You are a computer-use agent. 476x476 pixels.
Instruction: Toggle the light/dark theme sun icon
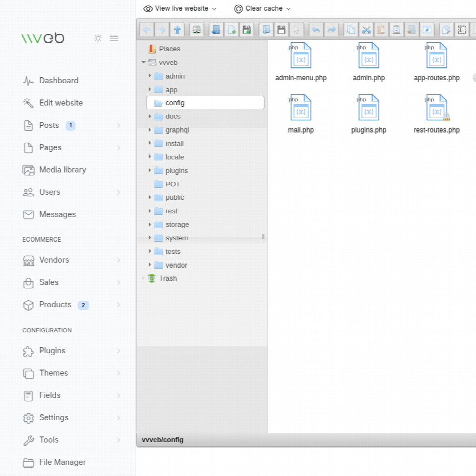(x=98, y=38)
